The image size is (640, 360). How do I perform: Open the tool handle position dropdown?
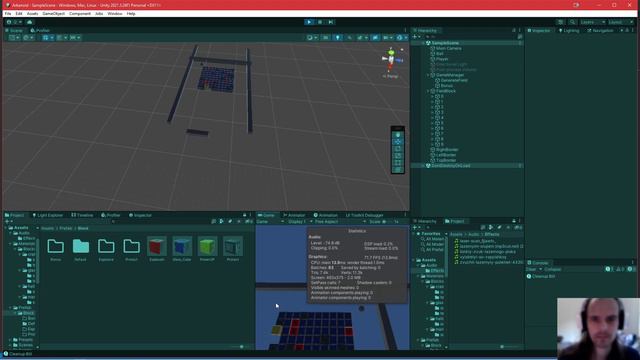point(14,38)
